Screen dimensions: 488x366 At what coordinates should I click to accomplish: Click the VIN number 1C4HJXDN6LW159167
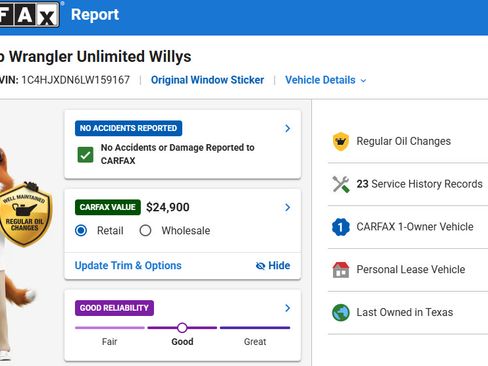click(x=76, y=80)
